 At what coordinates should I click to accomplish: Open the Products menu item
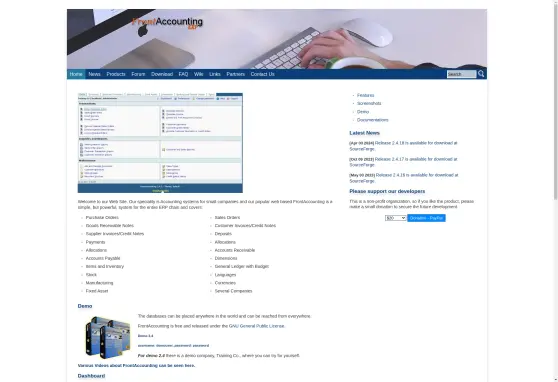[x=116, y=74]
